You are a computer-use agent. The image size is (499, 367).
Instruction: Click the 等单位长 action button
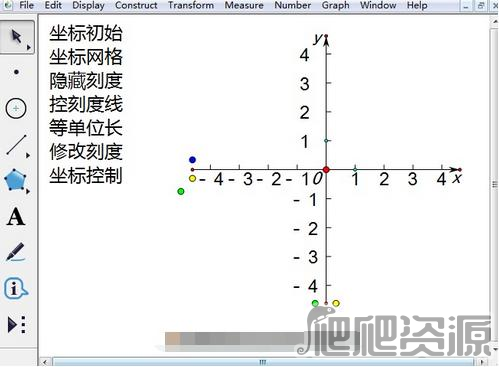[86, 128]
